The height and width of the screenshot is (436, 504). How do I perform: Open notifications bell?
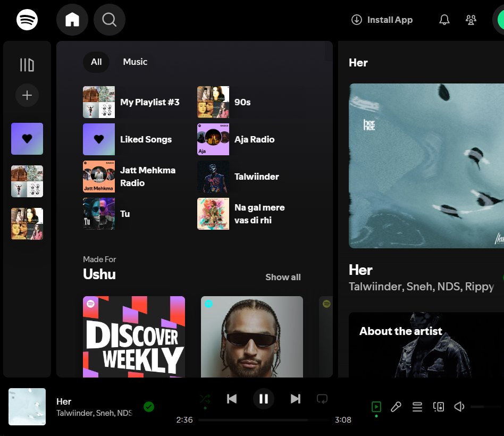pyautogui.click(x=444, y=20)
